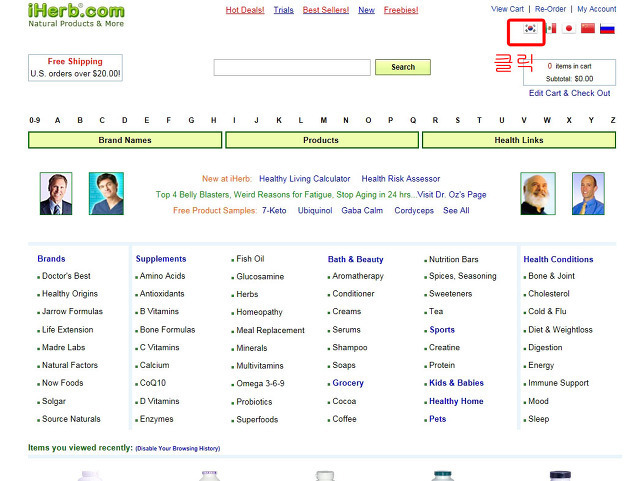Select the Mexico flag icon

click(x=551, y=28)
